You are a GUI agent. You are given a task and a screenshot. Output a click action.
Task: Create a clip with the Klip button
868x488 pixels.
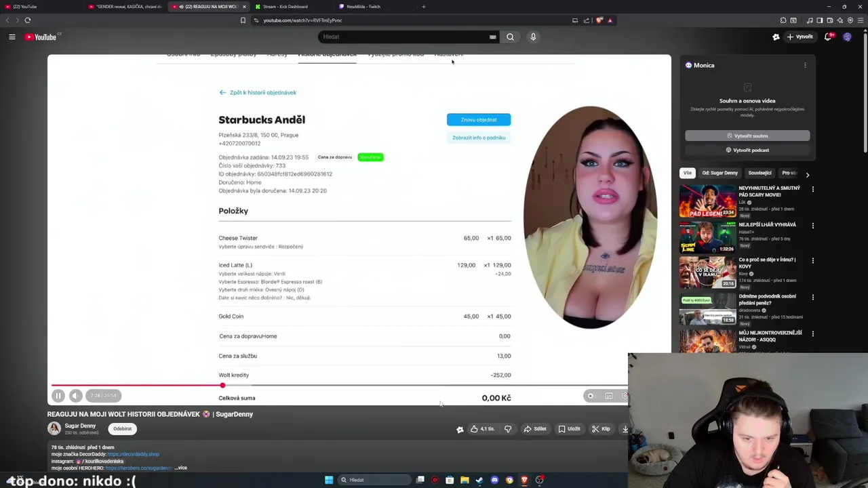(601, 429)
